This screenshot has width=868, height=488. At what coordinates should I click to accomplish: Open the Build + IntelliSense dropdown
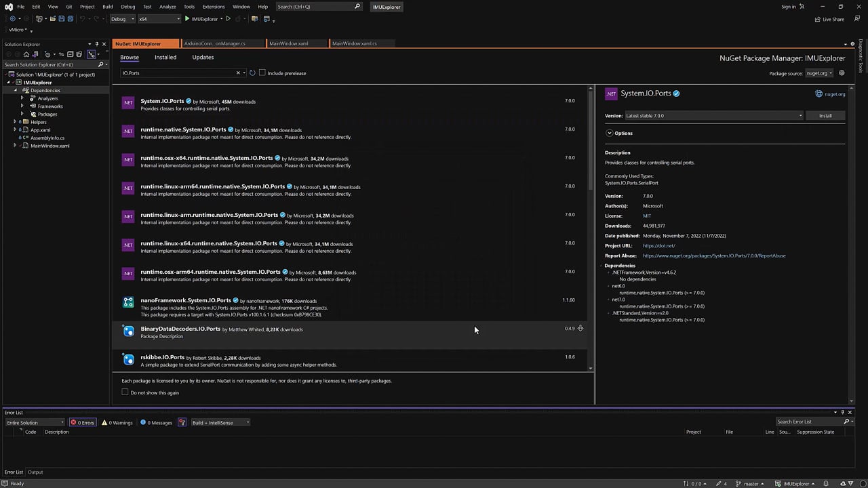(220, 422)
